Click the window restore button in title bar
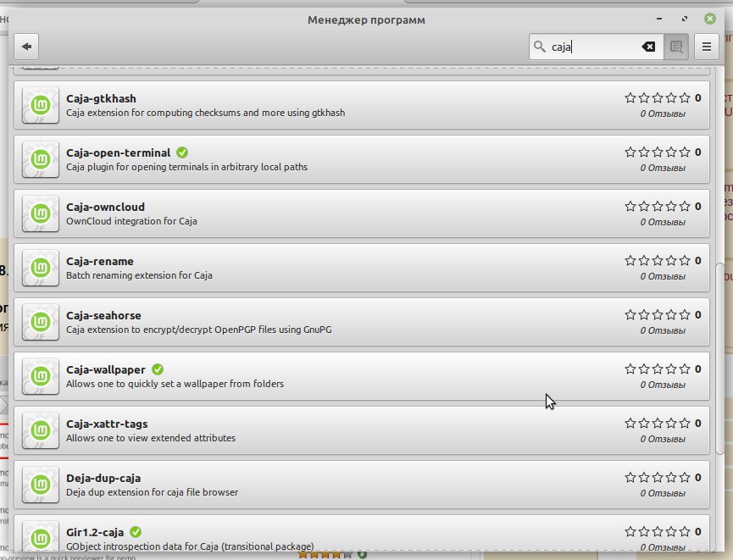733x560 pixels. click(685, 19)
